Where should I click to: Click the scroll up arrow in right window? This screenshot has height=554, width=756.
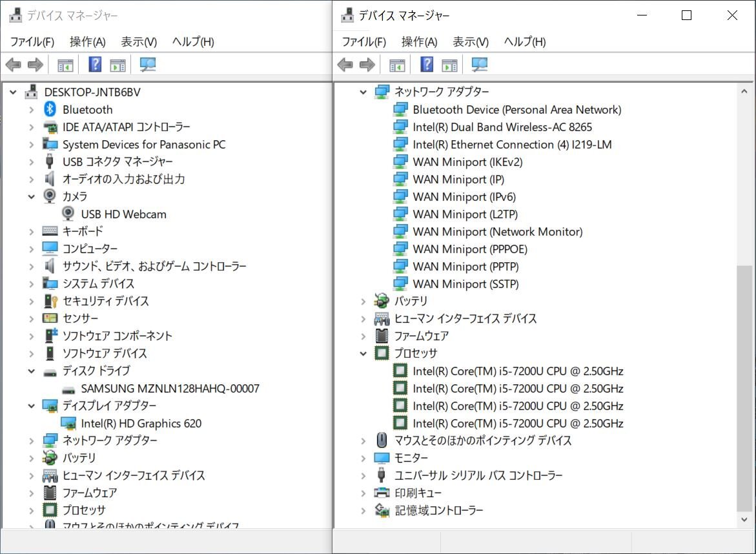(744, 91)
